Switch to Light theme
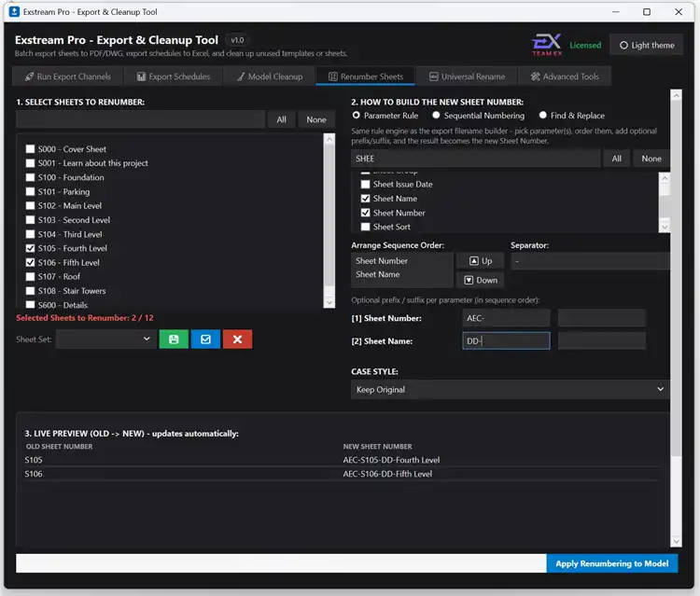700x596 pixels. (647, 45)
